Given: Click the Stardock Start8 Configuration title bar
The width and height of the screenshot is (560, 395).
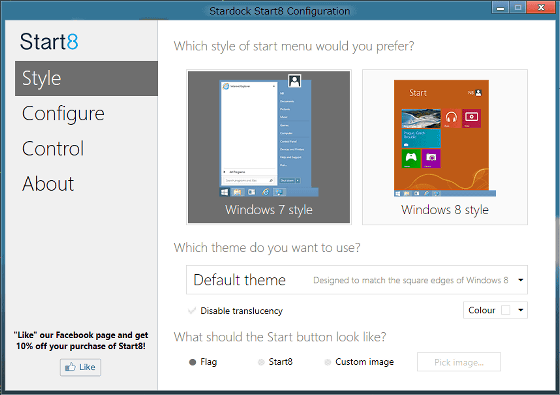Looking at the screenshot, I should tap(280, 11).
